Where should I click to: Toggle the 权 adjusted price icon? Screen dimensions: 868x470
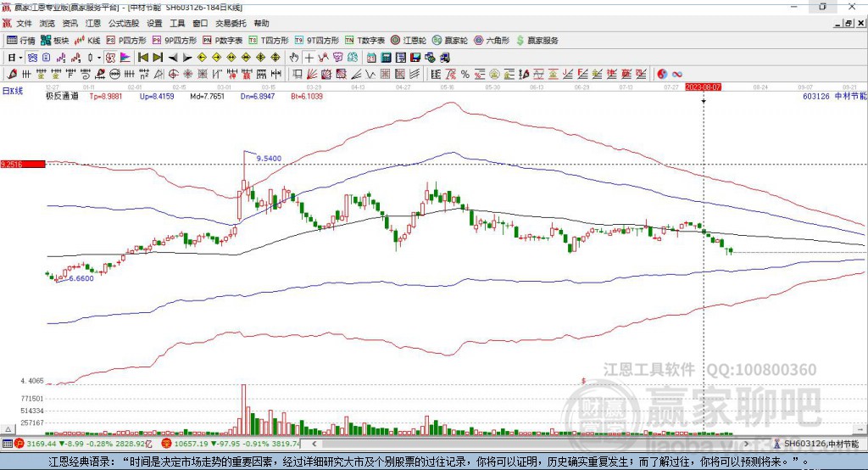(111, 58)
